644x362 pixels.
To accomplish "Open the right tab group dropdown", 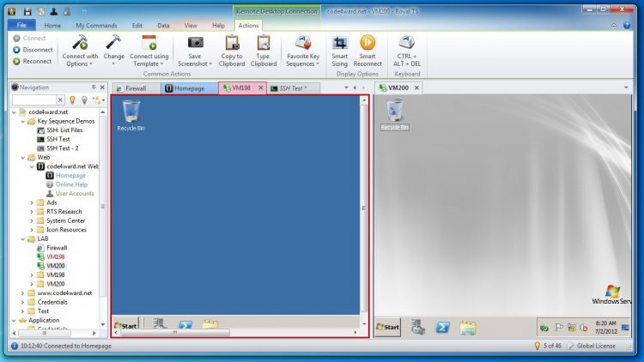I will (626, 87).
